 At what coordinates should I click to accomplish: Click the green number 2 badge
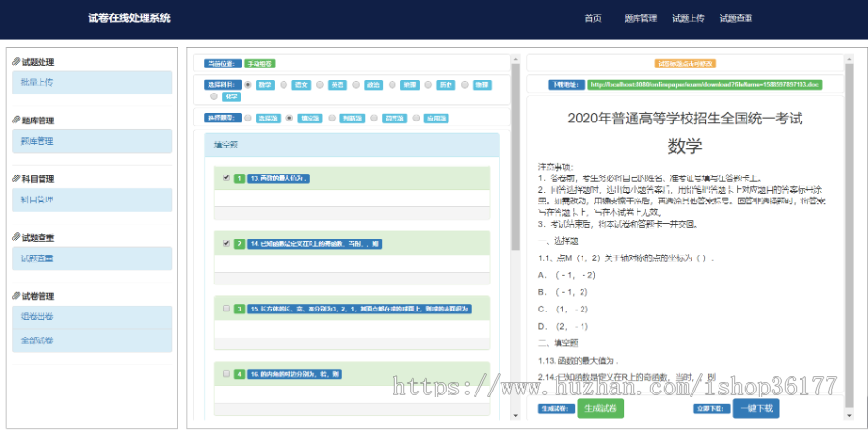click(x=239, y=244)
